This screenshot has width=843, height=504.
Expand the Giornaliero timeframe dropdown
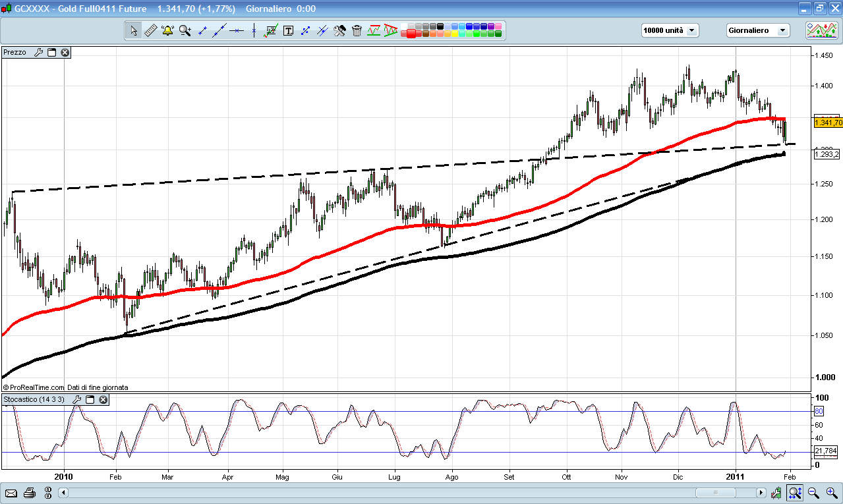pyautogui.click(x=757, y=30)
